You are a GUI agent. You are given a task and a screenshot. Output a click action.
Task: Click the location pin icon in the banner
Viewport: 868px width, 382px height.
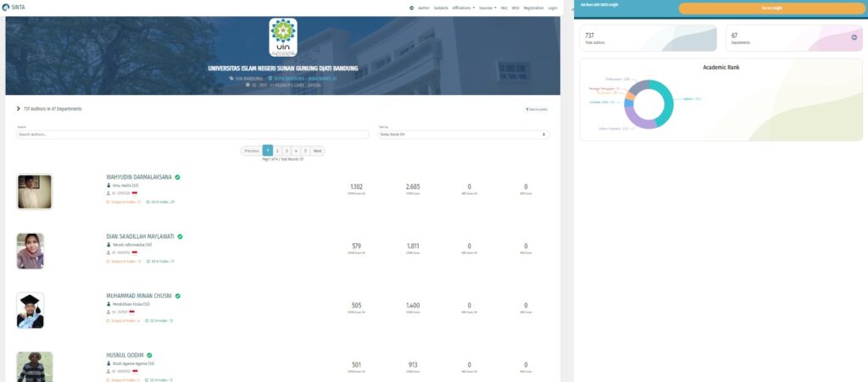[x=270, y=78]
